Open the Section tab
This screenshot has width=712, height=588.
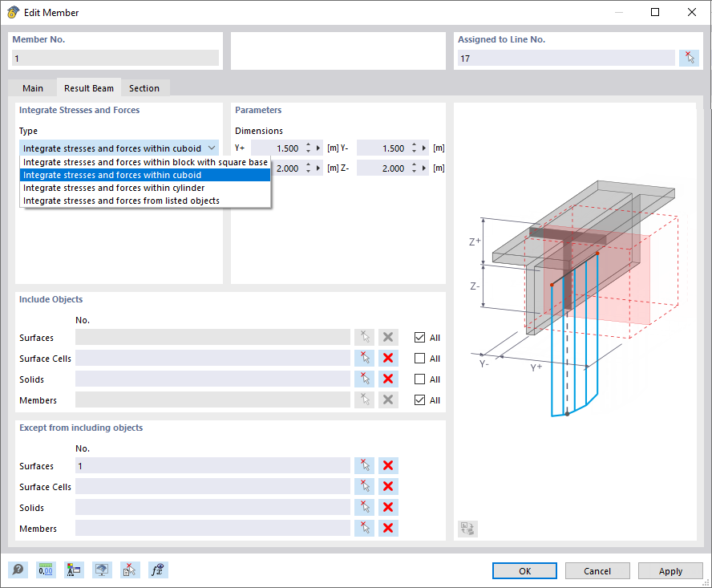(x=144, y=88)
